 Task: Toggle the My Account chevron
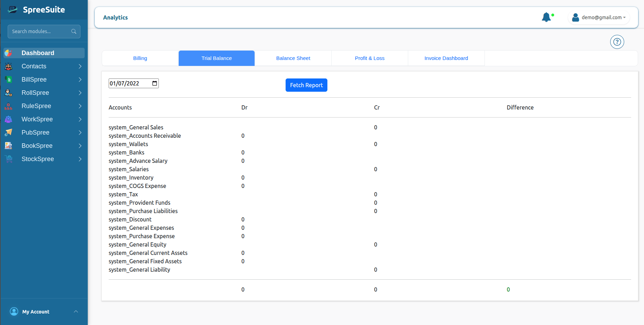click(76, 311)
